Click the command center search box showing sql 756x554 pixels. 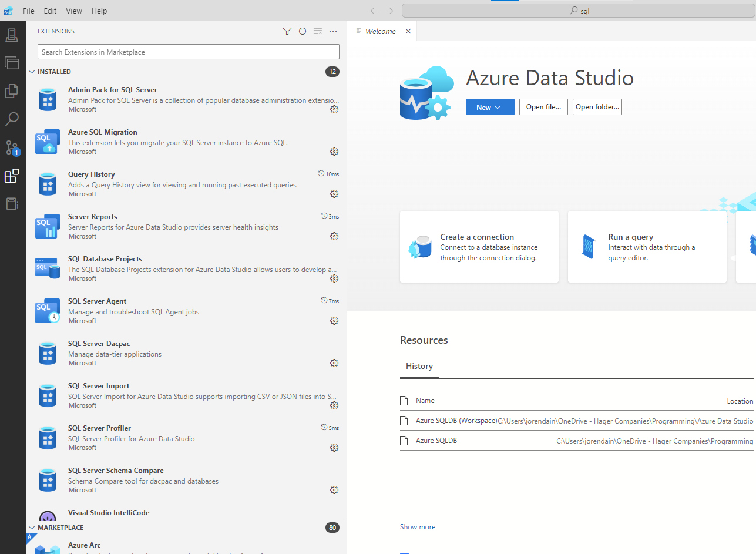(x=579, y=11)
